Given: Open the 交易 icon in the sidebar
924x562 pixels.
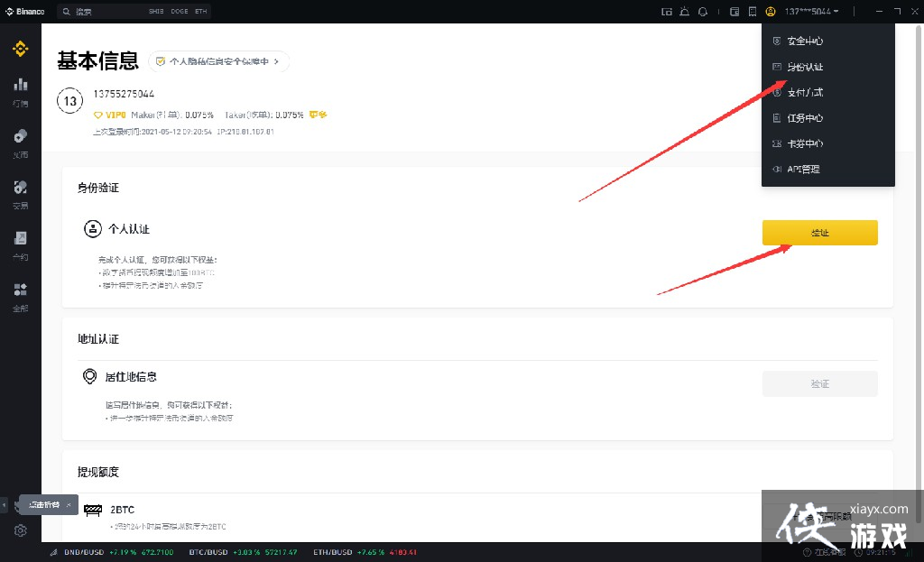Looking at the screenshot, I should (x=20, y=188).
